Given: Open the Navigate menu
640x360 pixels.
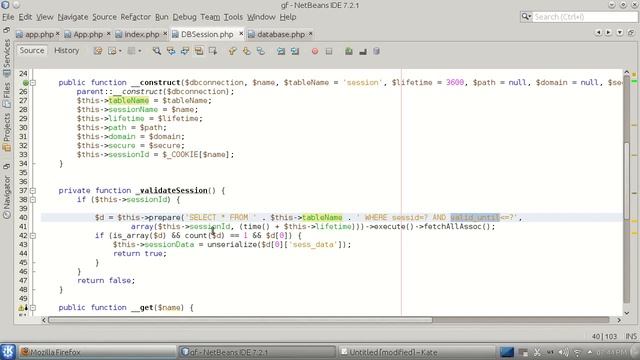Looking at the screenshot, I should [73, 17].
